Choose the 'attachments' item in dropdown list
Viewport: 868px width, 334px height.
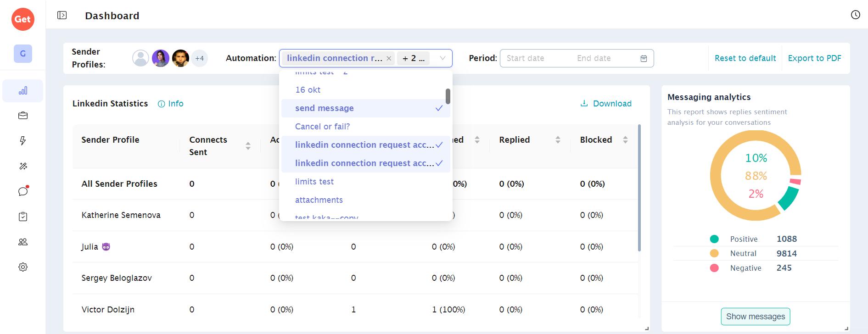319,200
